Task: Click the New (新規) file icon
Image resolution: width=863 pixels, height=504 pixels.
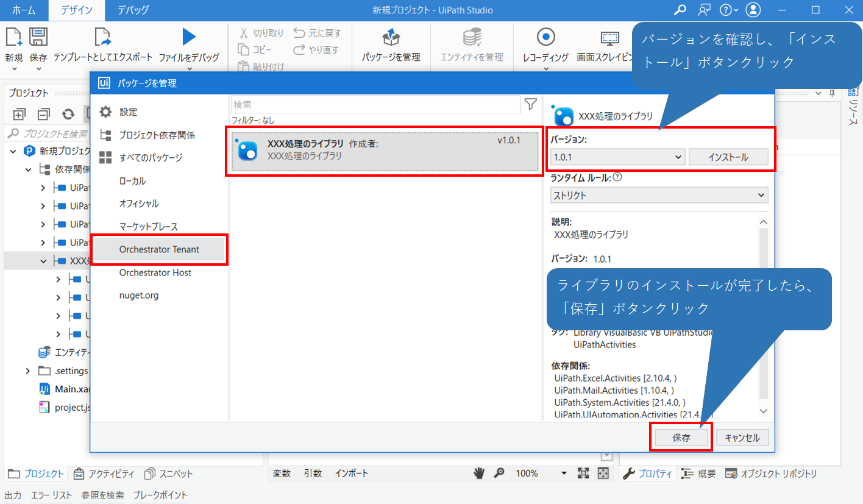Action: coord(13,38)
